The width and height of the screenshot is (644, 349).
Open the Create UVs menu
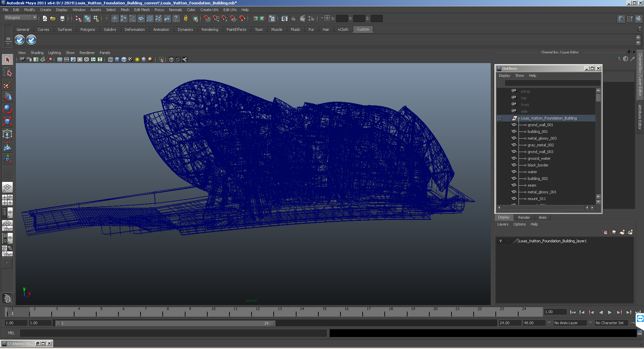[x=209, y=10]
